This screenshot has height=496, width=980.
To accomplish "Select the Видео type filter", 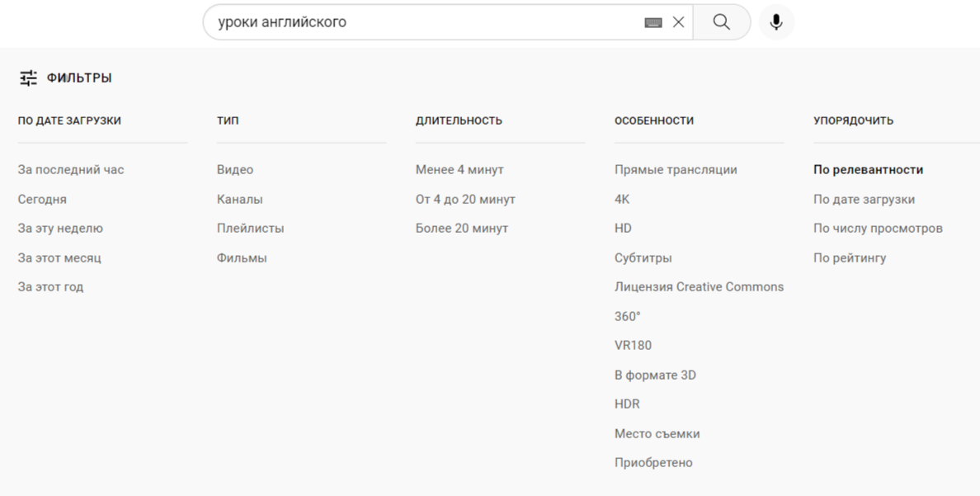I will [x=234, y=169].
